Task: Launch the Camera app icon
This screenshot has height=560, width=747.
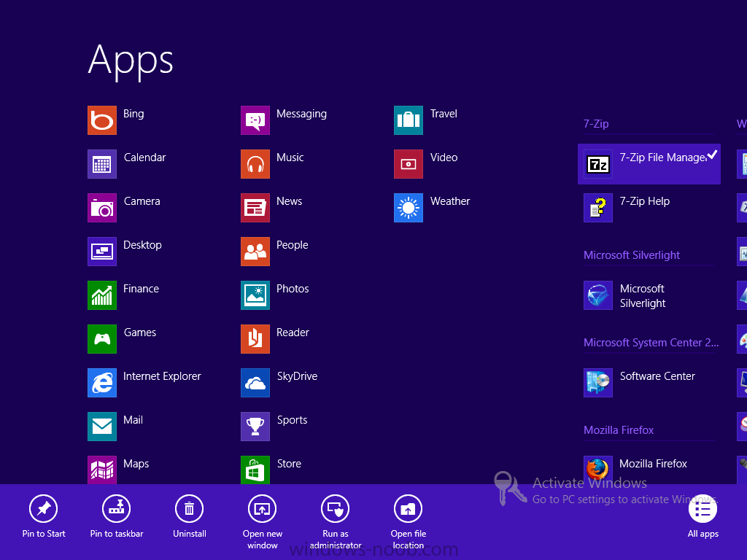Action: tap(102, 208)
